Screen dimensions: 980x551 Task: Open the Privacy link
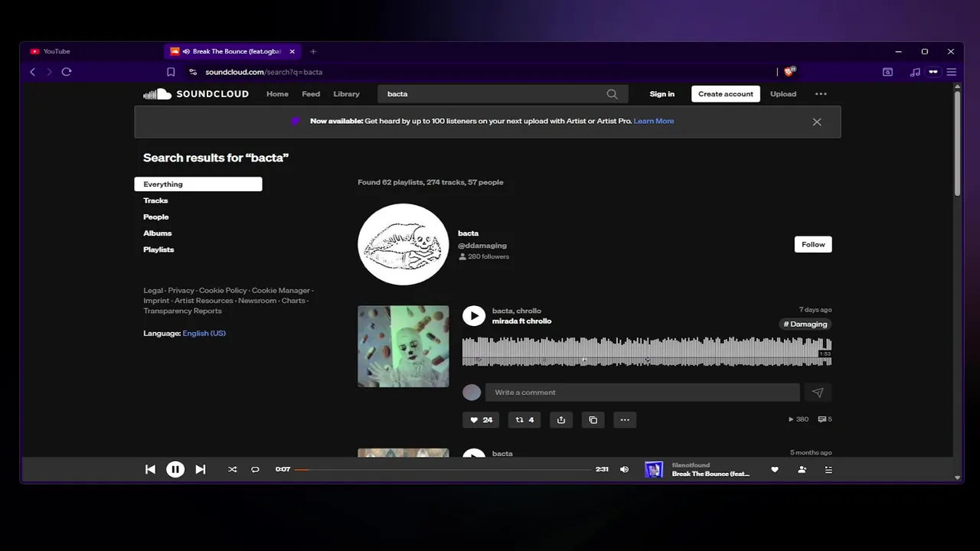pos(181,291)
